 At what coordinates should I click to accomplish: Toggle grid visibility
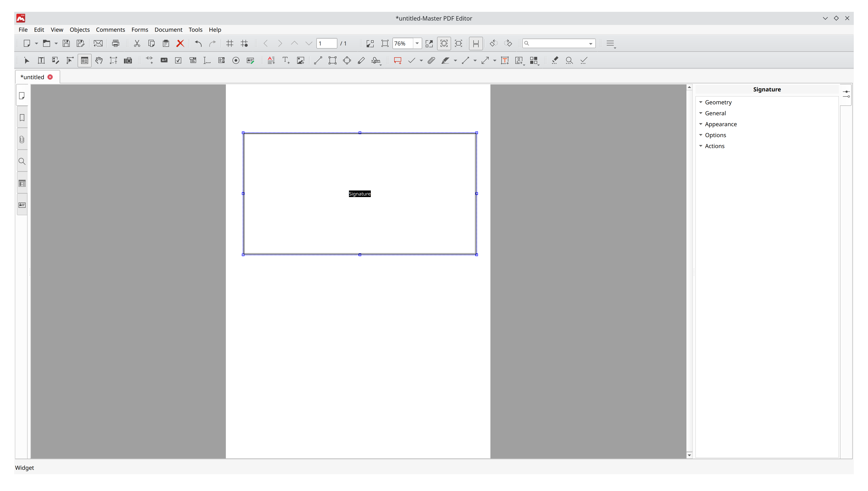point(230,43)
